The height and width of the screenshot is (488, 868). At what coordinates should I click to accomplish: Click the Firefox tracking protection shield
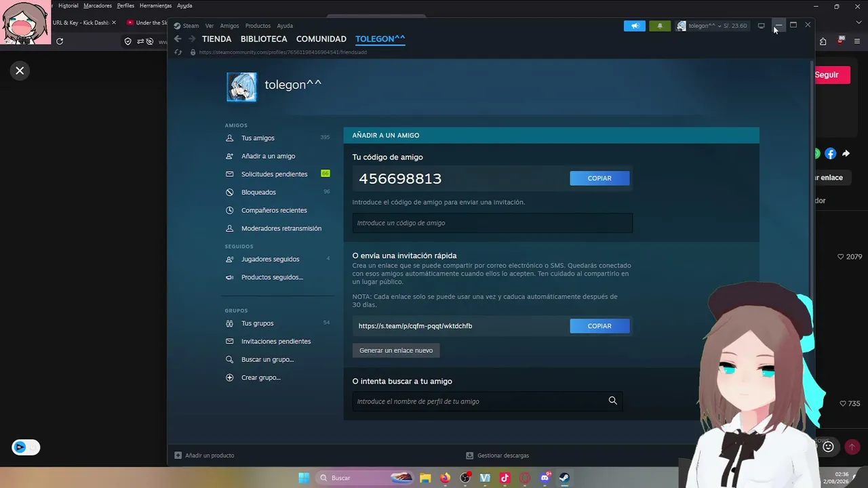click(x=127, y=41)
